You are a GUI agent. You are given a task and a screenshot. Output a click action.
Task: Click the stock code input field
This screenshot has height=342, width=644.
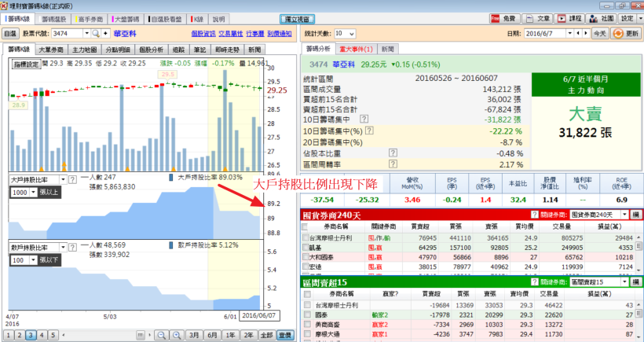point(69,34)
